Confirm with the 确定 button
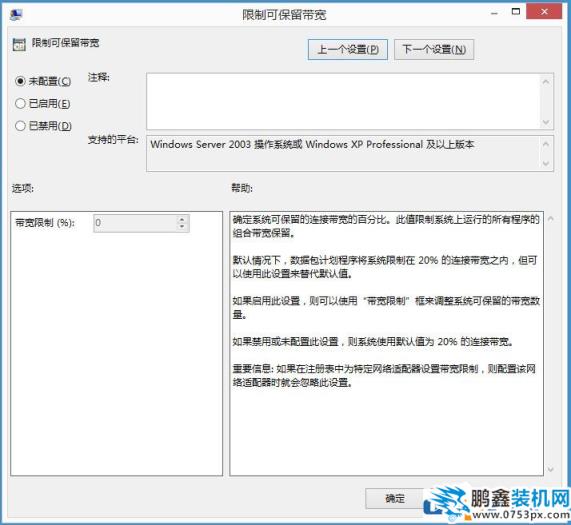The width and height of the screenshot is (571, 525). (x=395, y=498)
